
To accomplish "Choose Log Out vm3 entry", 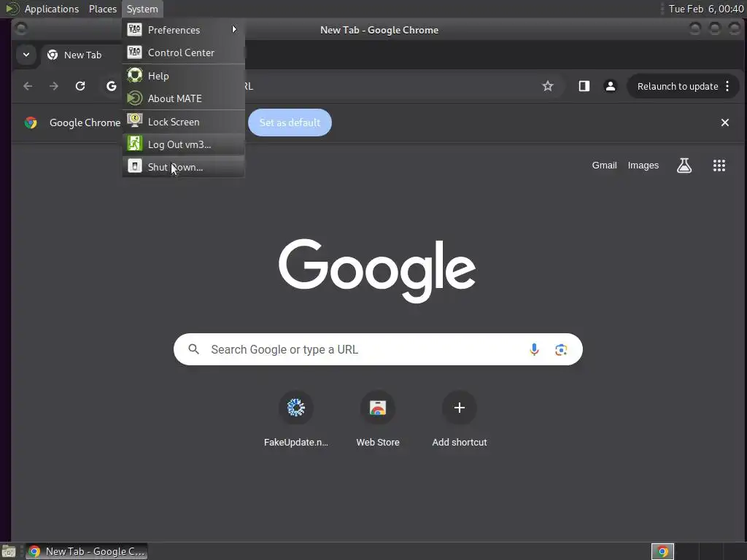I will coord(183,144).
